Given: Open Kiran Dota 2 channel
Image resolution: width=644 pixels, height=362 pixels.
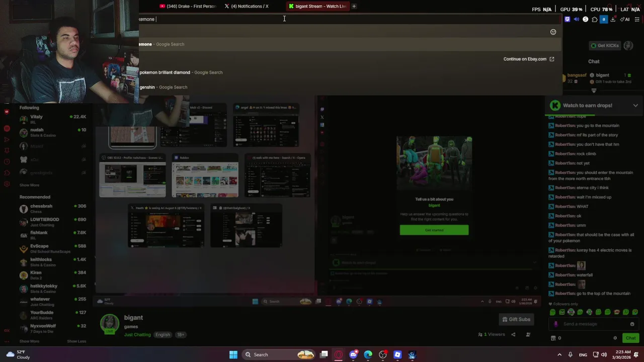Looking at the screenshot, I should pos(53,275).
